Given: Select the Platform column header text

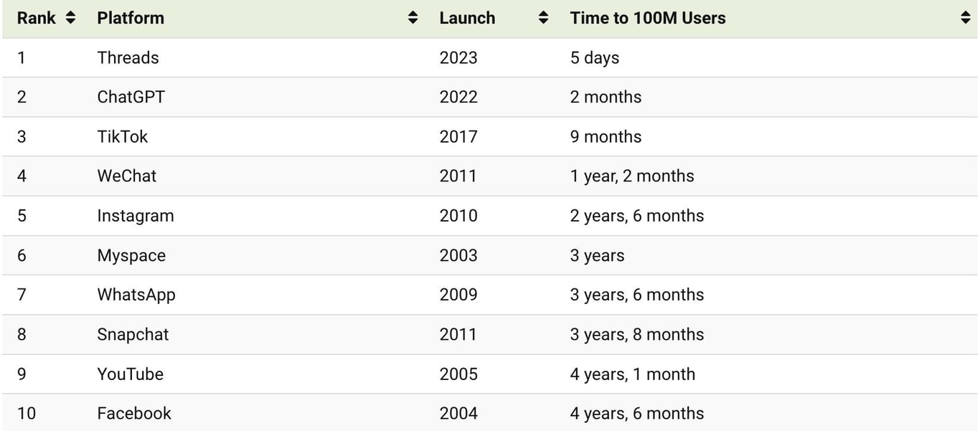Looking at the screenshot, I should tap(131, 19).
